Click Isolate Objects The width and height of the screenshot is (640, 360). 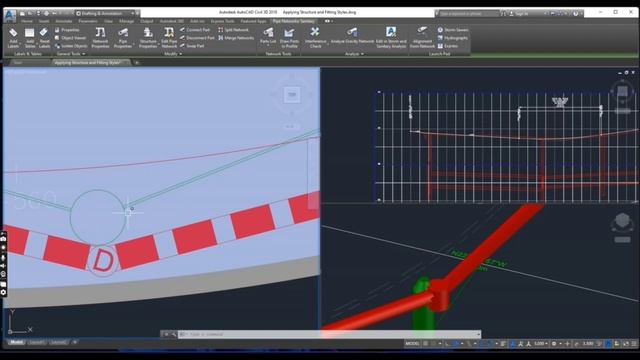click(71, 46)
